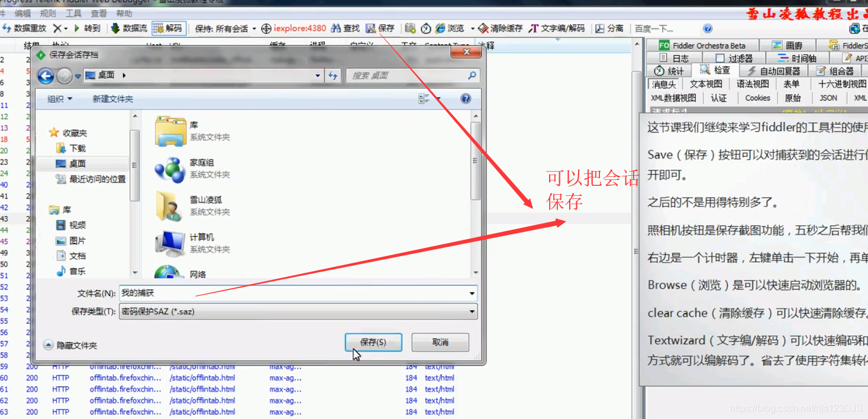The height and width of the screenshot is (419, 868).
Task: Select the XML数据视图 inspector tab
Action: 673,98
